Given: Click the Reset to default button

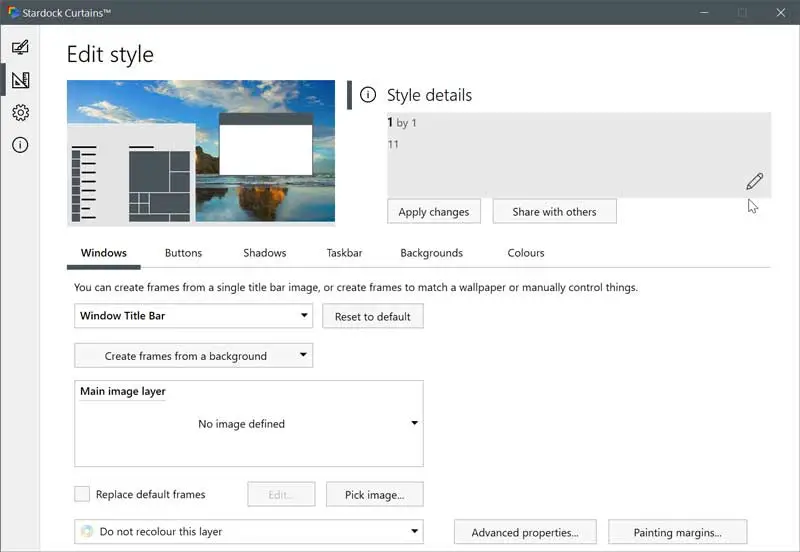Looking at the screenshot, I should (372, 316).
